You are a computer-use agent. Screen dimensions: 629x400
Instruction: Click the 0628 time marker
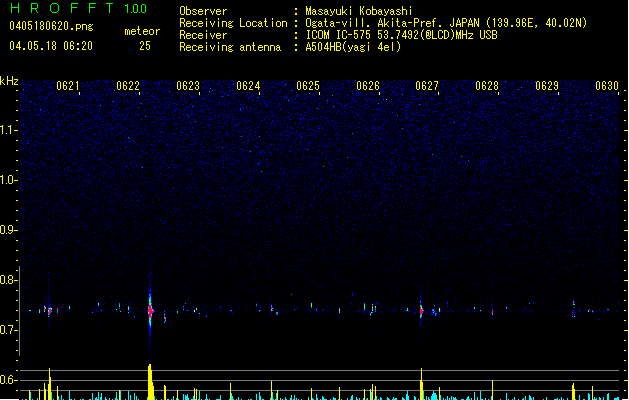click(x=487, y=86)
